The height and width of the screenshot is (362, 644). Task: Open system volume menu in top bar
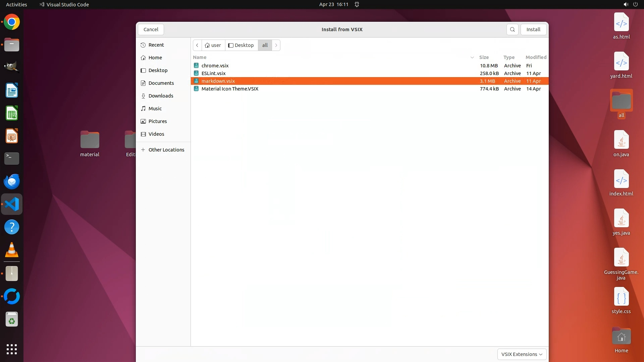626,4
